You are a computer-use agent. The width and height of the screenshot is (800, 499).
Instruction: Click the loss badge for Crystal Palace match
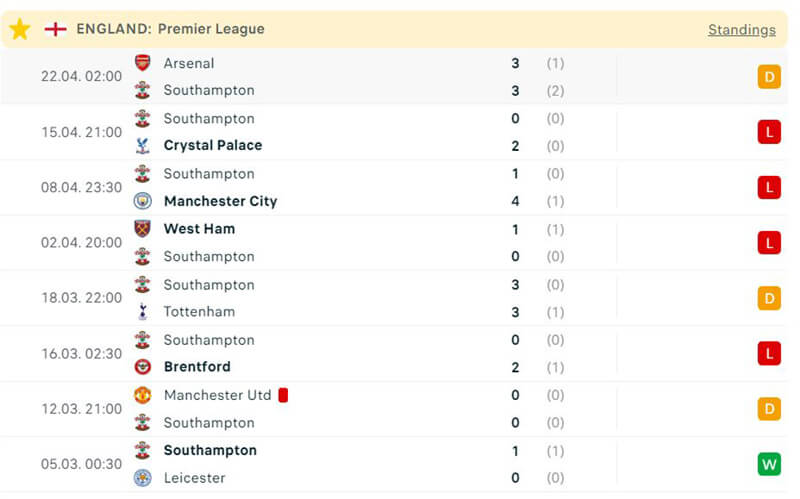coord(768,132)
